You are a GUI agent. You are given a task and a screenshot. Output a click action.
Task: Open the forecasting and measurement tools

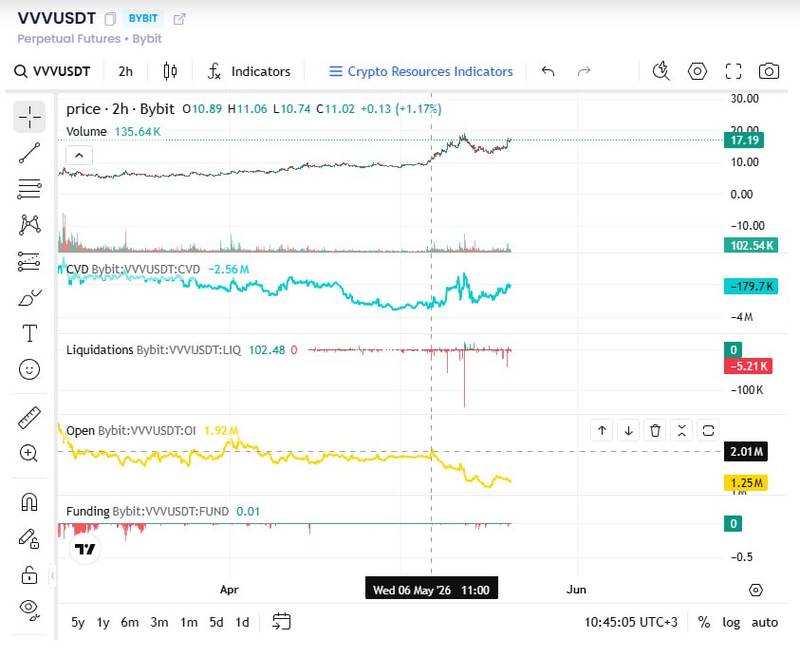pos(30,261)
